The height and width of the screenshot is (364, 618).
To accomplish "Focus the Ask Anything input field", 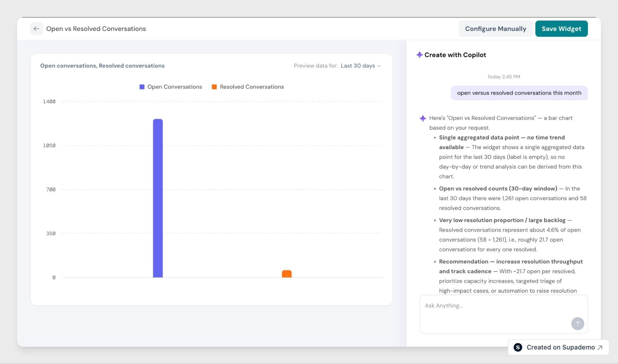I will (x=503, y=314).
